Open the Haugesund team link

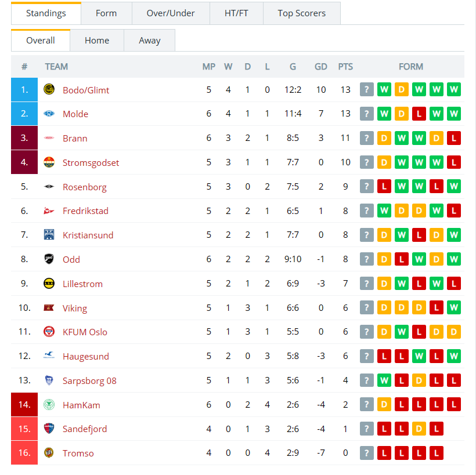pos(85,357)
